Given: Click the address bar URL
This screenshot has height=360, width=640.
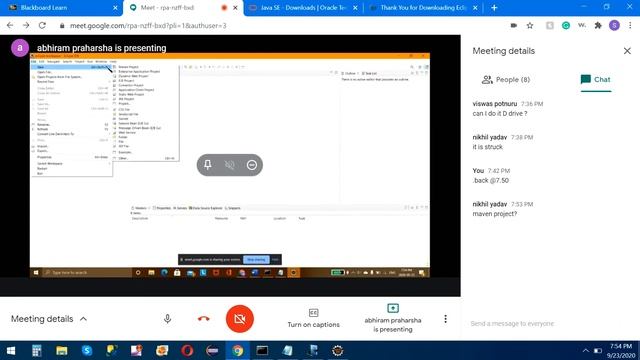Looking at the screenshot, I should pyautogui.click(x=148, y=26).
